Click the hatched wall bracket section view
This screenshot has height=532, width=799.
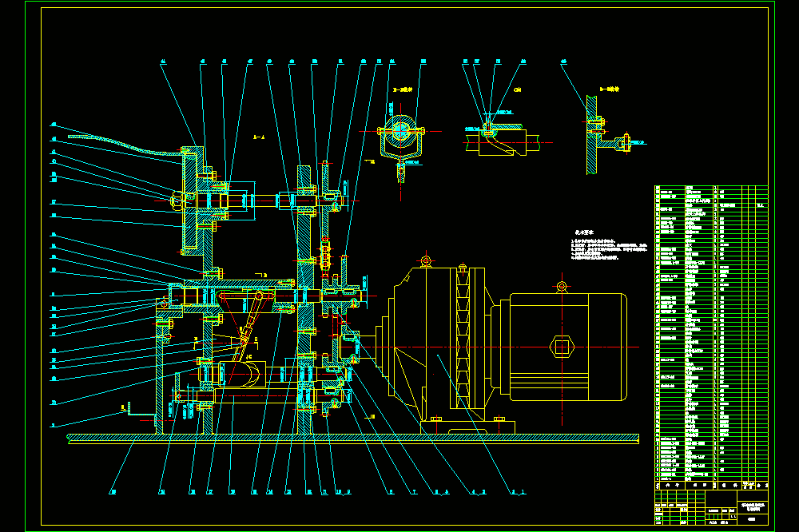(609, 134)
